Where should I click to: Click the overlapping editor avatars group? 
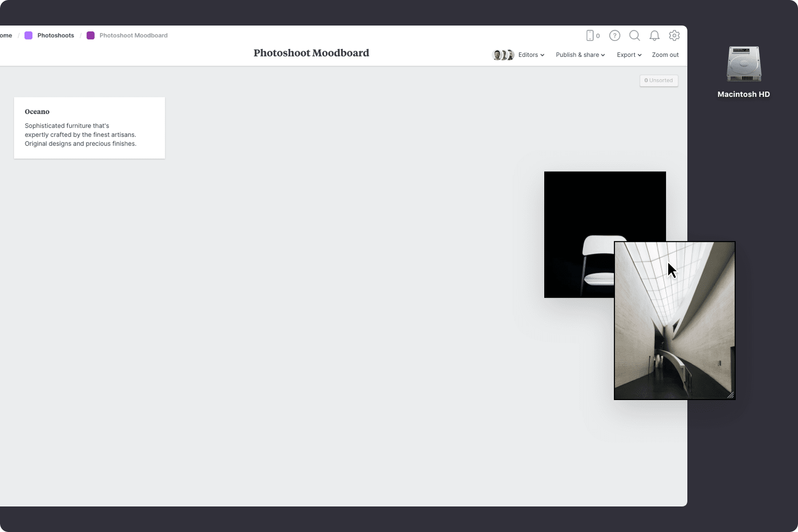(x=503, y=54)
